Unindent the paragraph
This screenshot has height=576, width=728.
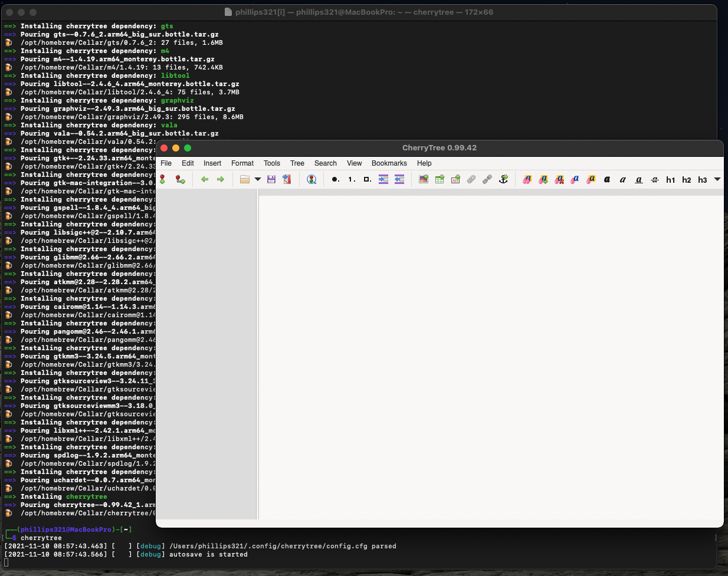tap(399, 179)
